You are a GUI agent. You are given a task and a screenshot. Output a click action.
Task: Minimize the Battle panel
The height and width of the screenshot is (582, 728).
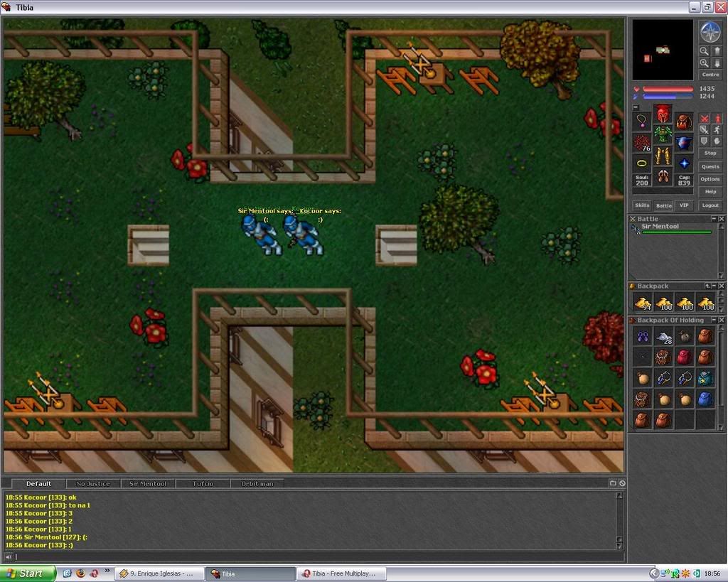[x=714, y=219]
